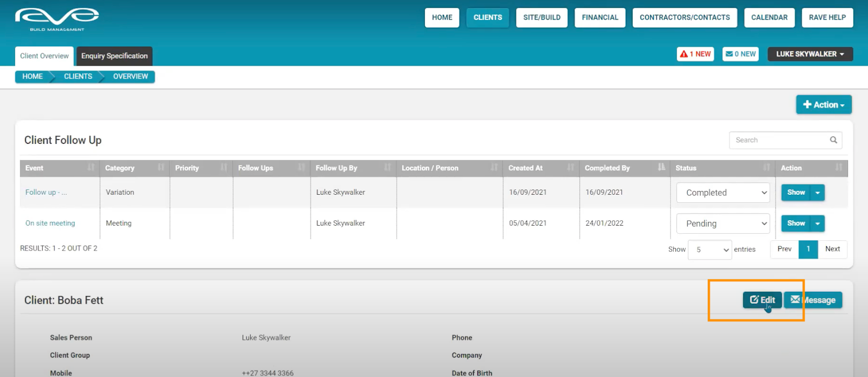Screen dimensions: 868x377
Task: Message client Boba Fett
Action: tap(813, 300)
